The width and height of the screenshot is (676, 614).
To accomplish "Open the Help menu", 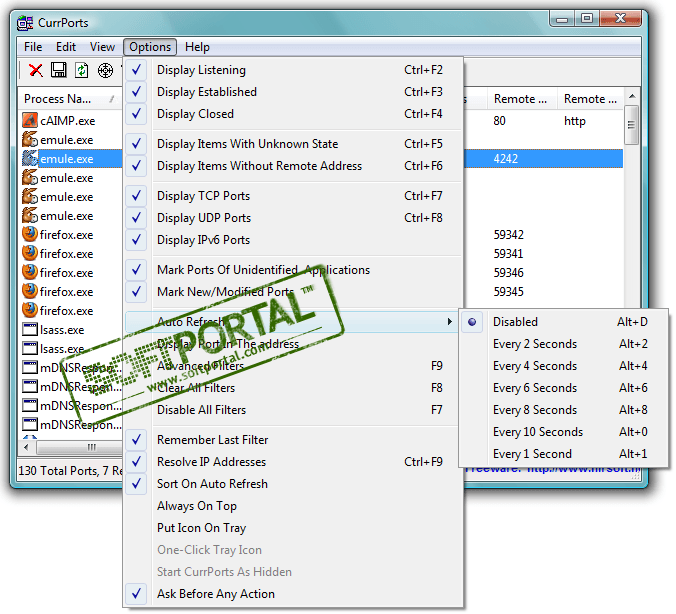I will pyautogui.click(x=197, y=47).
